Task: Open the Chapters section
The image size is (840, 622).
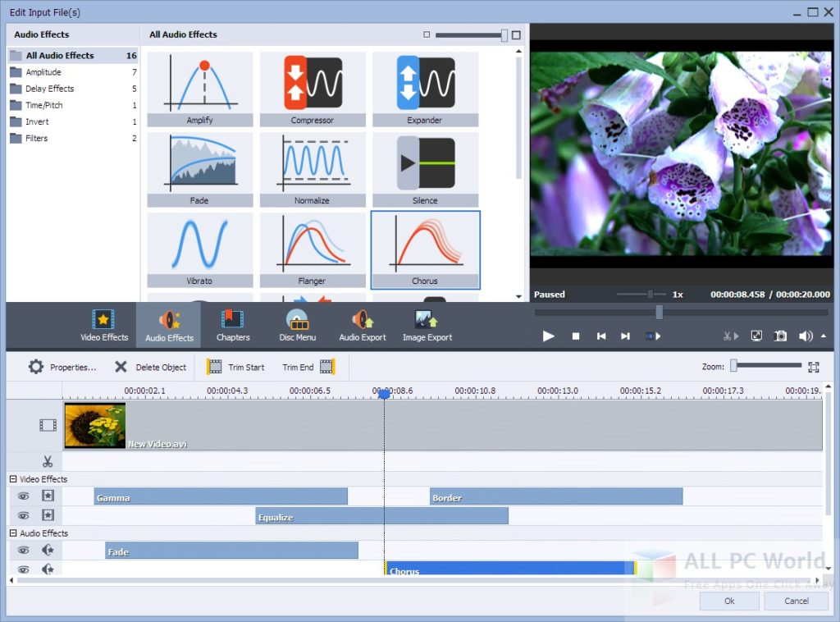Action: pyautogui.click(x=233, y=326)
